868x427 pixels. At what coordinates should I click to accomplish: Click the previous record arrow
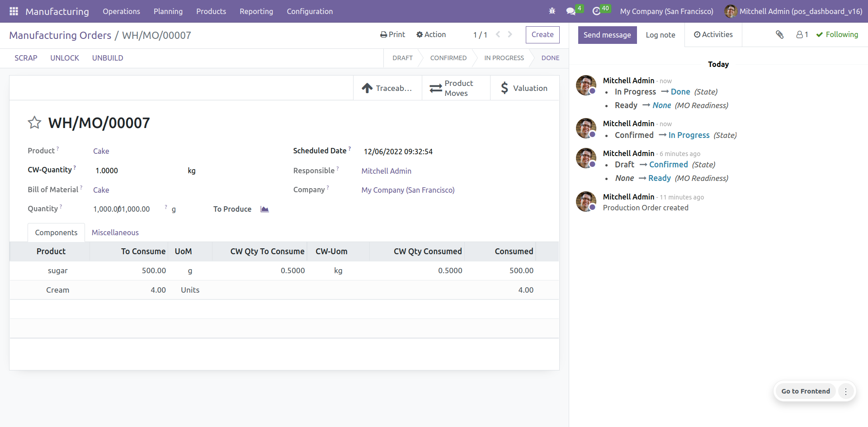pos(498,34)
